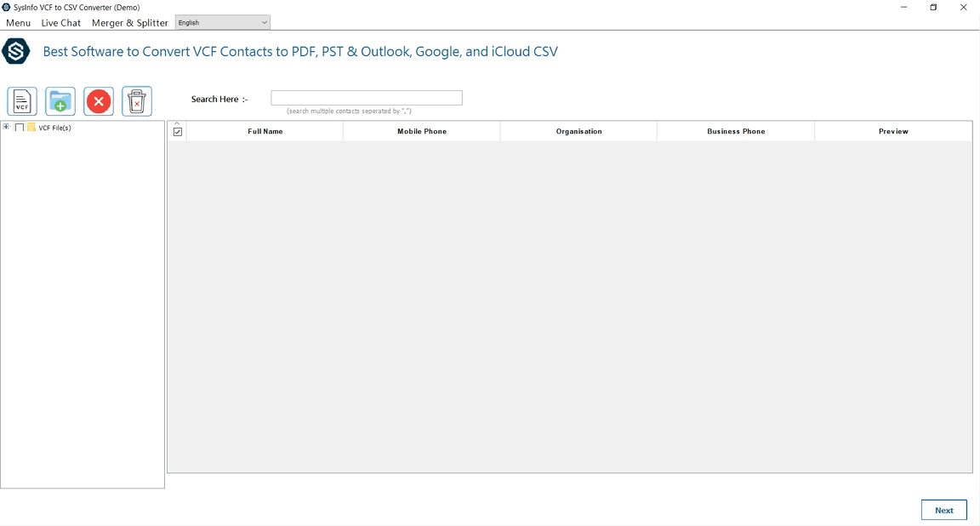Click the Next button
This screenshot has width=980, height=526.
[x=943, y=511]
